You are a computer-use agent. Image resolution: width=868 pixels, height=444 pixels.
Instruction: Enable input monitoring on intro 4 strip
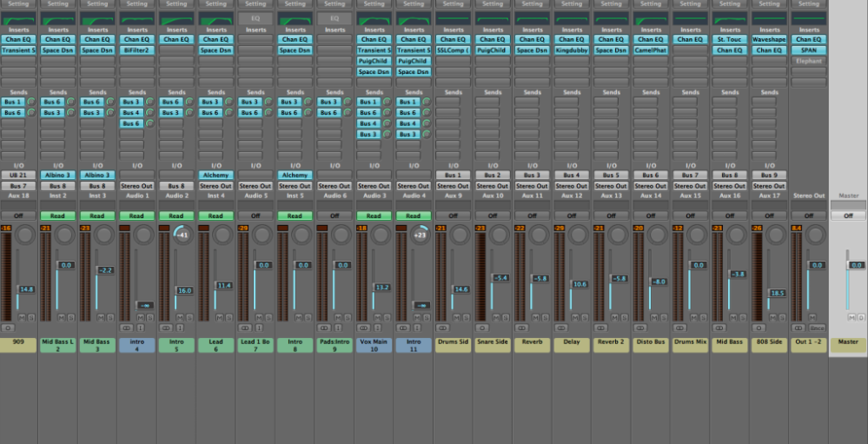(140, 328)
